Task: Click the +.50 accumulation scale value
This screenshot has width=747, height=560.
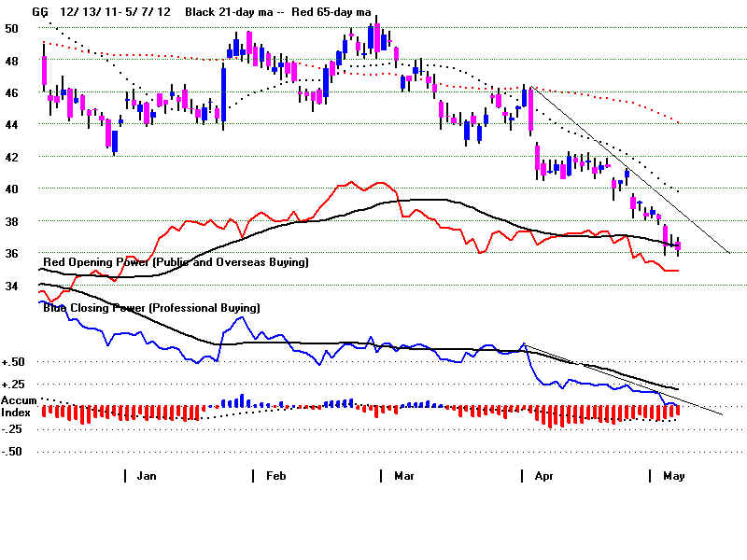Action: click(13, 362)
